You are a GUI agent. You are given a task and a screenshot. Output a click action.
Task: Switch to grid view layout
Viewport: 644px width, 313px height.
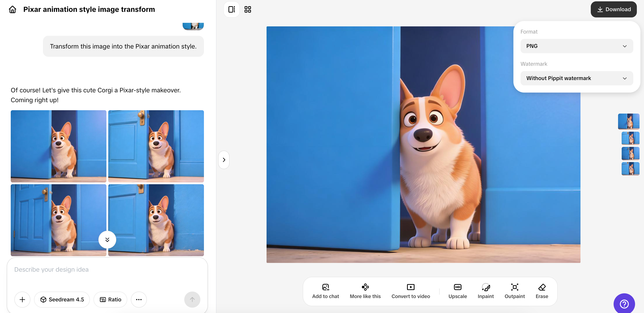[x=248, y=9]
